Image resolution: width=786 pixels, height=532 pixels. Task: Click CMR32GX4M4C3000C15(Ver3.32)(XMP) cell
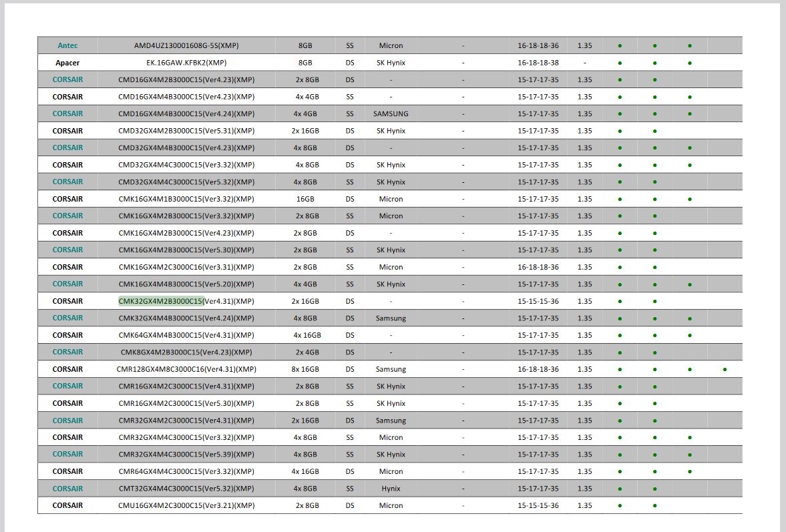click(x=186, y=437)
